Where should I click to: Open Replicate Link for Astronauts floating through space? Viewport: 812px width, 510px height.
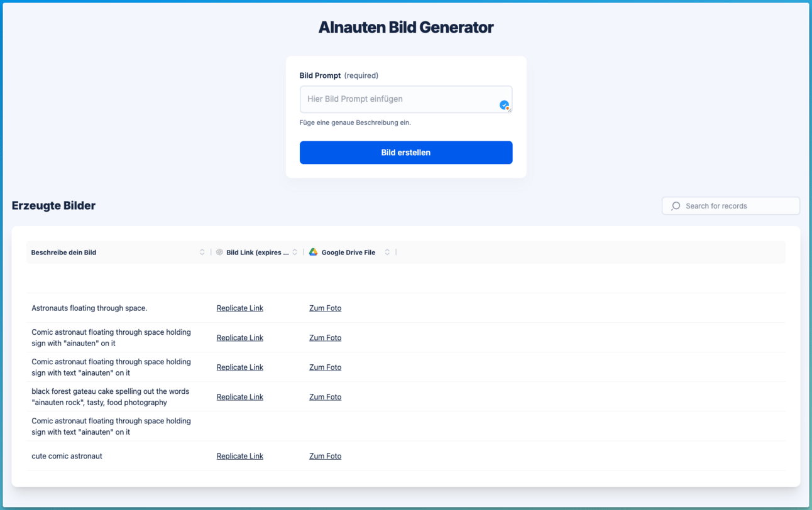coord(240,308)
